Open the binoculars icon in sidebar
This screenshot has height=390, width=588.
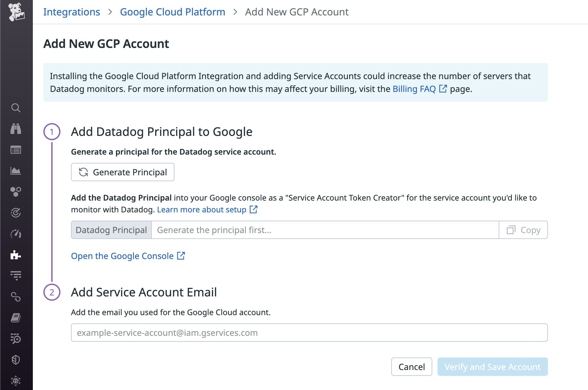16,129
